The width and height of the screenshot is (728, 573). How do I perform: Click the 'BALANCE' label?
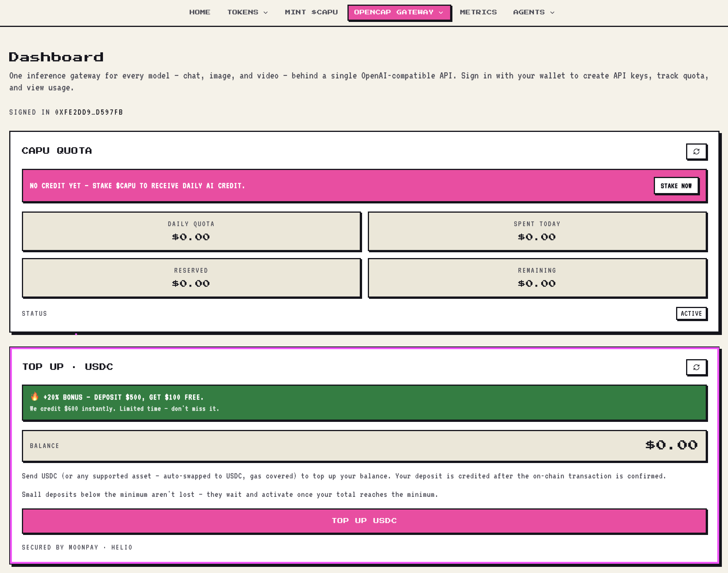(45, 446)
